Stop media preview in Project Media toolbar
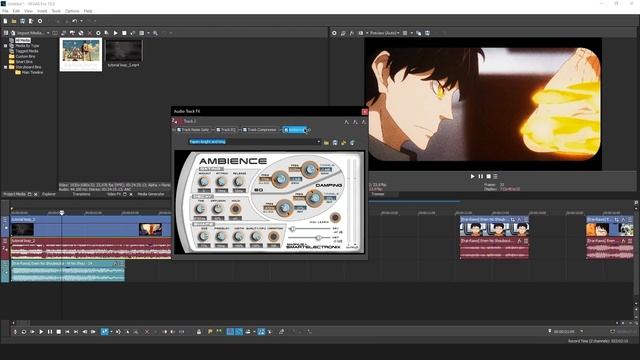 pos(124,33)
